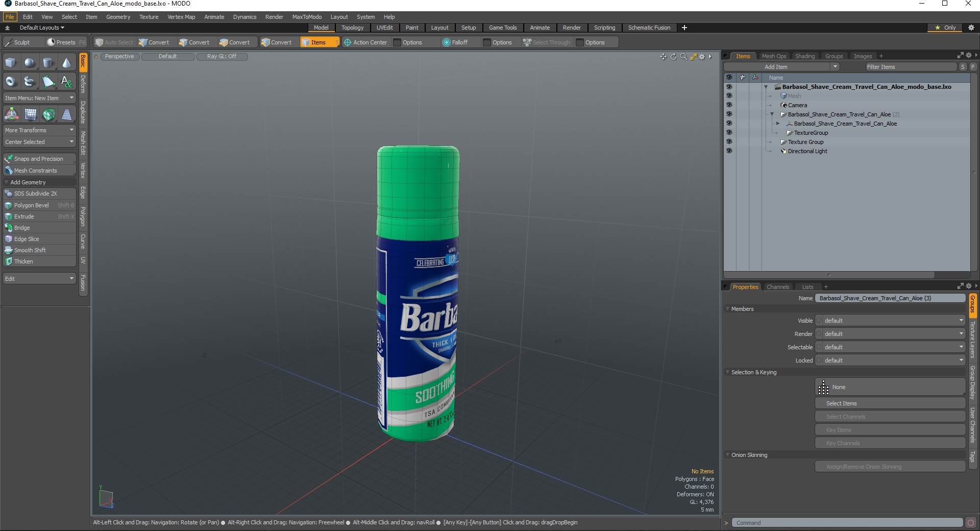The height and width of the screenshot is (531, 980).
Task: Click the viewport pan/move icon
Action: pyautogui.click(x=663, y=57)
